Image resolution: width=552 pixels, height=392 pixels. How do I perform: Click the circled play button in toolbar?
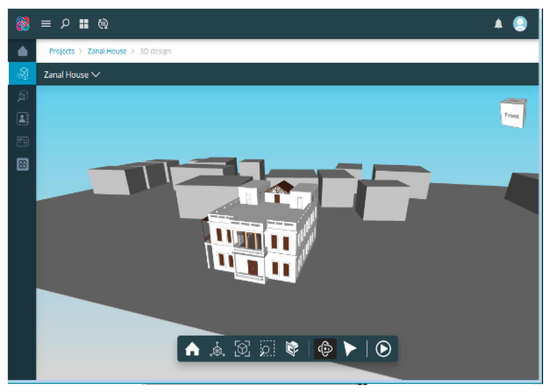click(383, 349)
